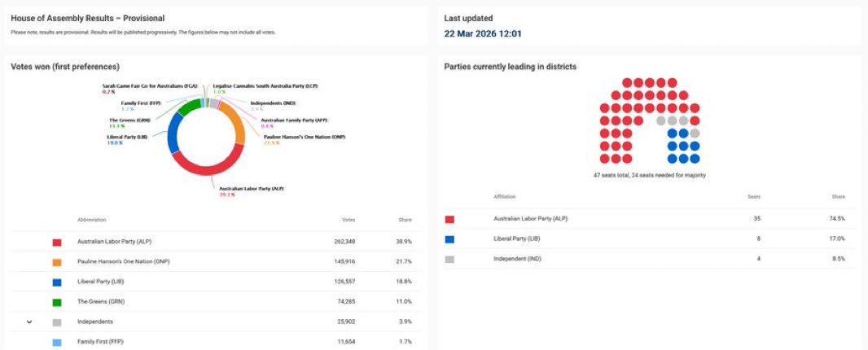Screen dimensions: 868x350
Task: Click the 17.0% seat share value
Action: [838, 238]
